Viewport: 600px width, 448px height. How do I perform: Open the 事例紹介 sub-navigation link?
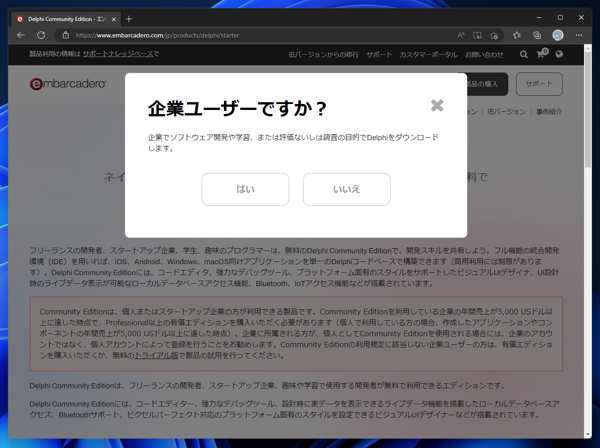pos(549,112)
